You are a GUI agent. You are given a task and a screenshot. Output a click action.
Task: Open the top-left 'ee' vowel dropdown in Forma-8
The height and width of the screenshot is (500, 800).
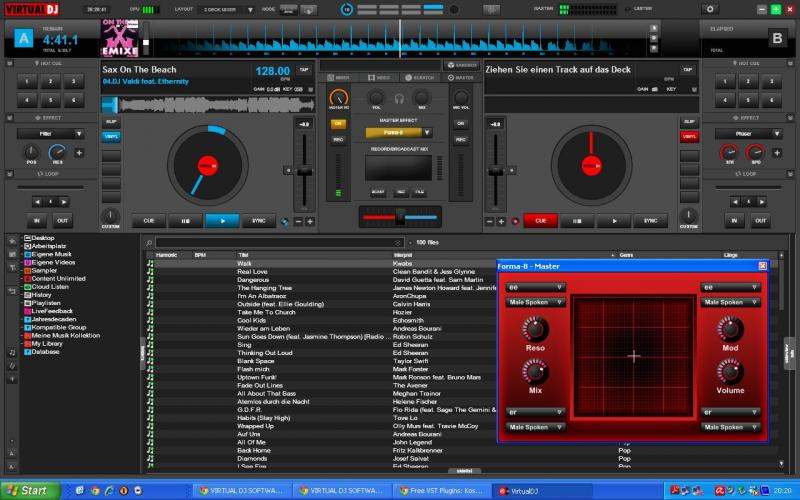(536, 288)
